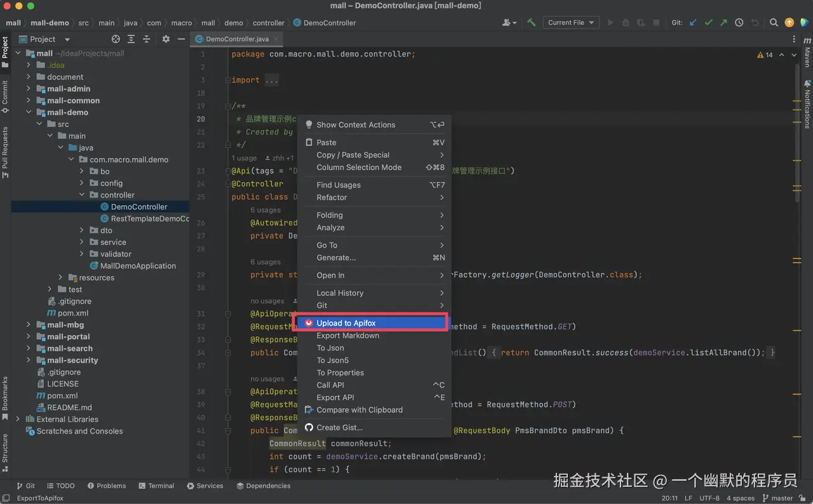Open Refactor submenu
The width and height of the screenshot is (813, 504).
(x=374, y=197)
